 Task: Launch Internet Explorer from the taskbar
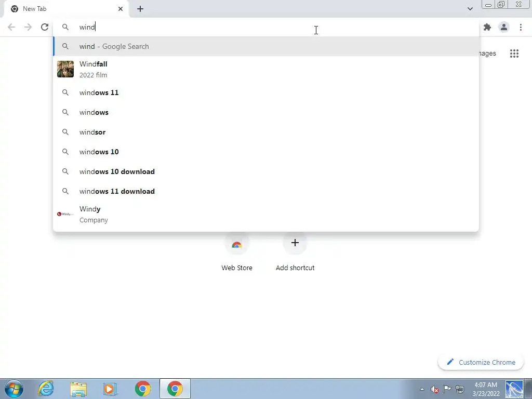pos(46,389)
